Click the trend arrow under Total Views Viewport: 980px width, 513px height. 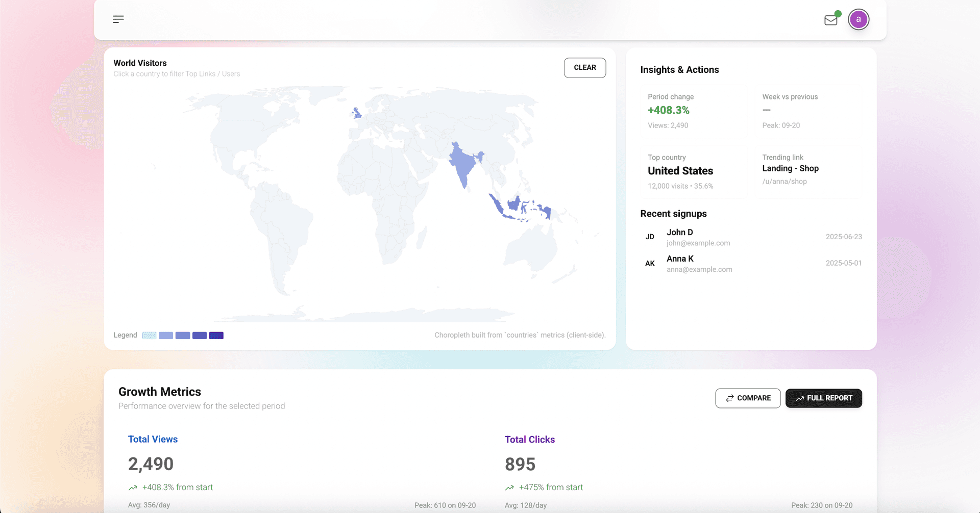click(133, 488)
